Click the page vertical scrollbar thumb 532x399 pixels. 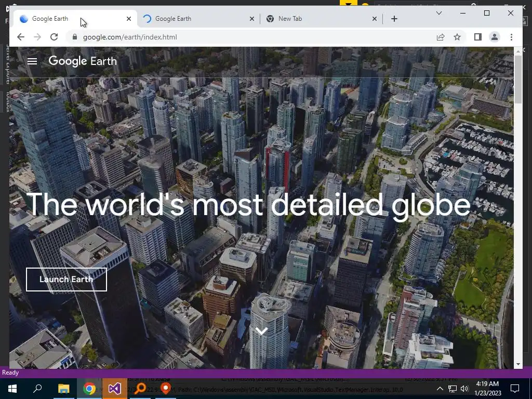click(518, 79)
